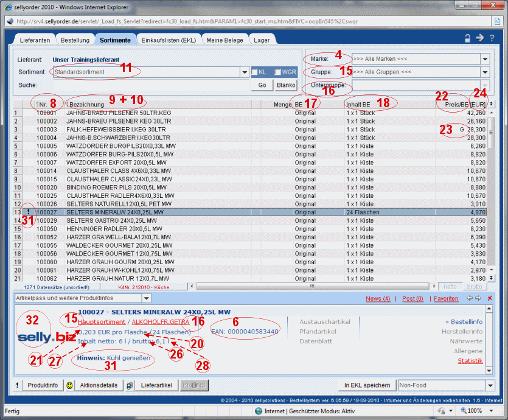Click the icon left of Lieferartikel button
Screen dimensions: 508x420
[130, 385]
